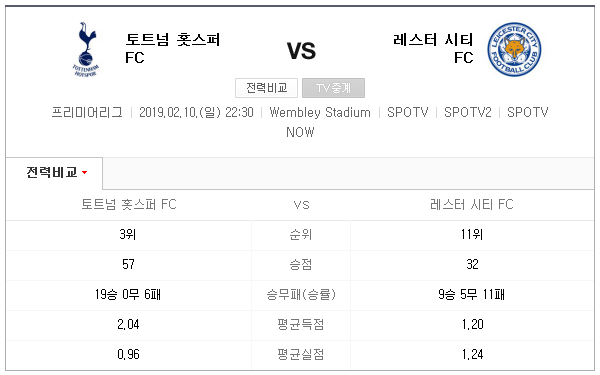This screenshot has height=375, width=600.
Task: Click the Tottenham Hotspur club crest
Action: point(86,49)
